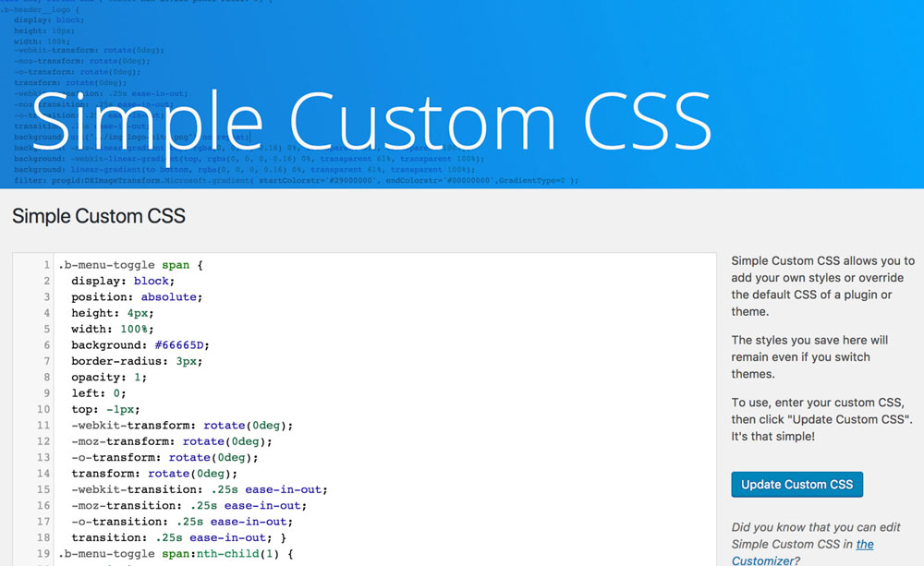
Task: Click line 14's unprefixed 'transform: rotate(0deg);'
Action: coord(154,474)
